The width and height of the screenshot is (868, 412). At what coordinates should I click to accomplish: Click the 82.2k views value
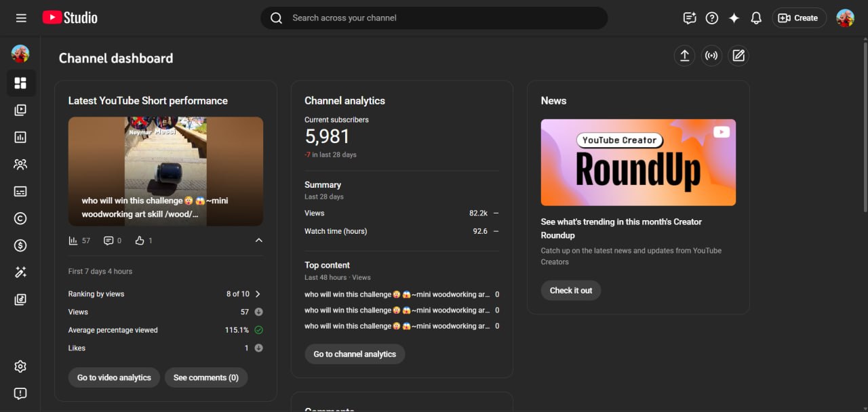(x=478, y=213)
